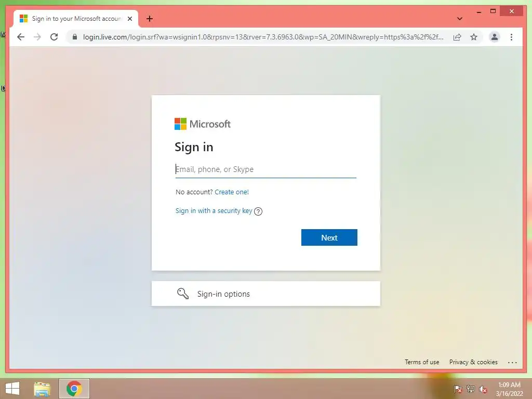Viewport: 532px width, 399px height.
Task: Click the Next button
Action: click(x=329, y=237)
